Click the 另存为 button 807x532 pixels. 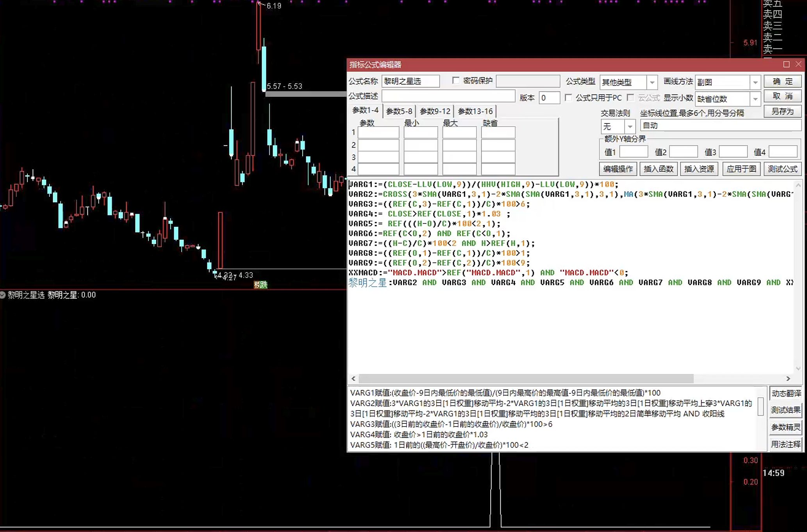782,111
